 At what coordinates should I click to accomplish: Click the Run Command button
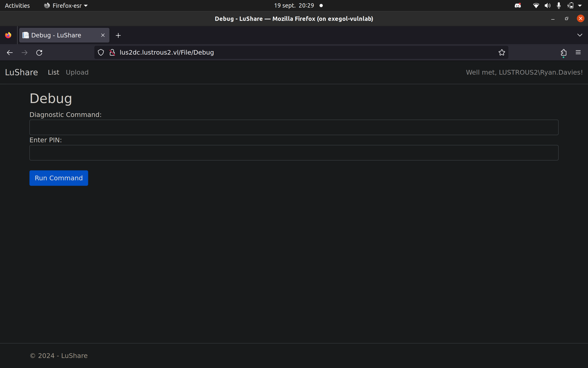(x=59, y=178)
